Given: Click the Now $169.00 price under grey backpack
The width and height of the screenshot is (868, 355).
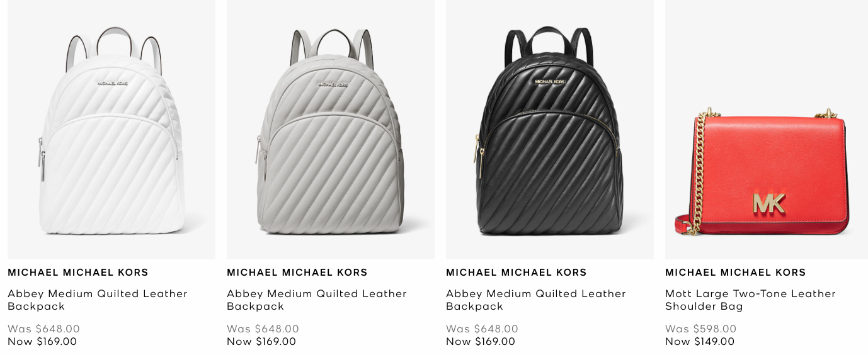Looking at the screenshot, I should click(x=261, y=342).
